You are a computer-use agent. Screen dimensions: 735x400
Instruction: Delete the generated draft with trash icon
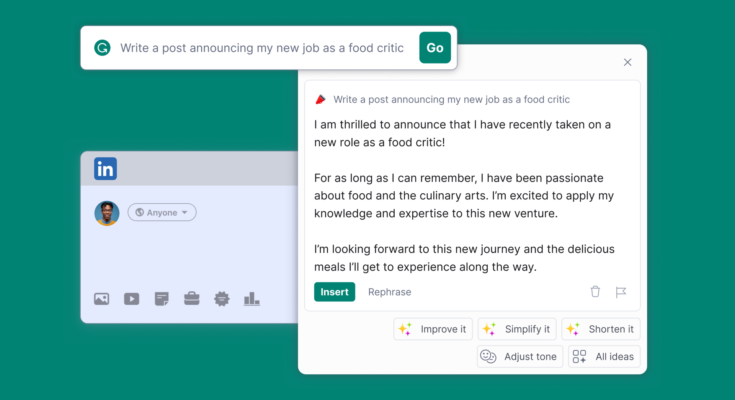click(595, 292)
